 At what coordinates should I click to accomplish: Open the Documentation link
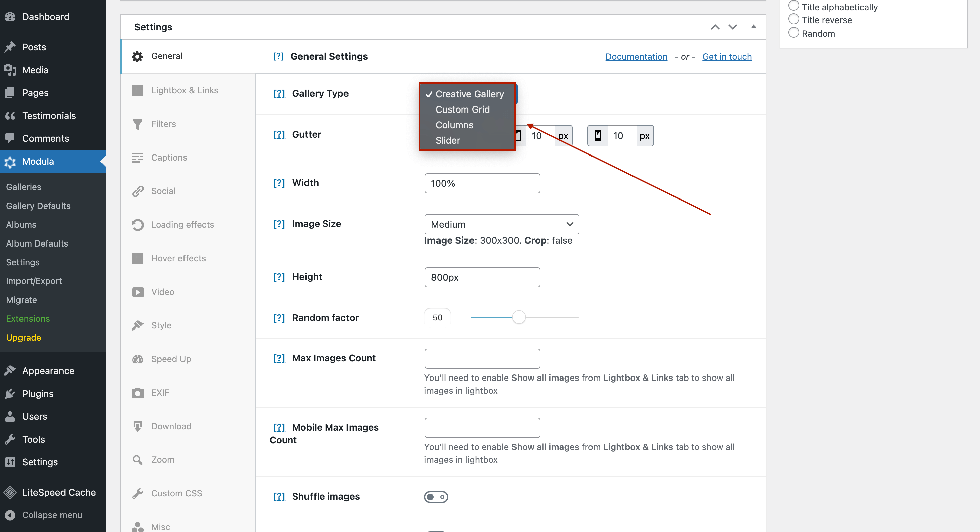coord(636,57)
